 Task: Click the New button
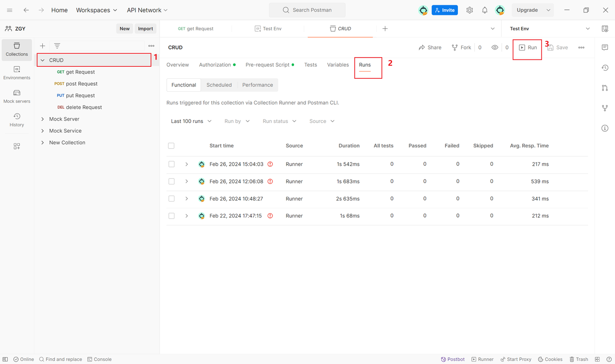pos(124,29)
